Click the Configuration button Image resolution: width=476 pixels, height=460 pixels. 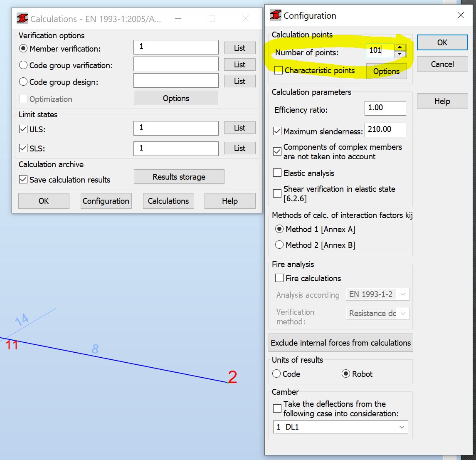106,201
